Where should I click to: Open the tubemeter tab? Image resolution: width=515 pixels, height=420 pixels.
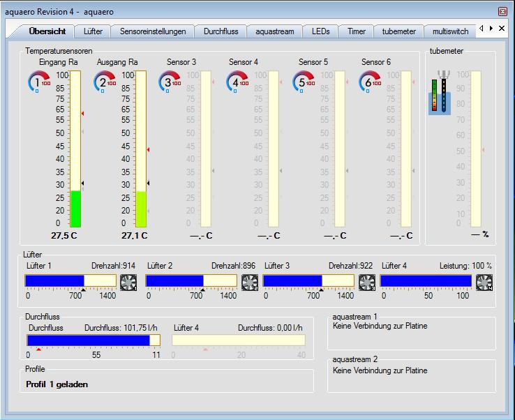tap(398, 31)
